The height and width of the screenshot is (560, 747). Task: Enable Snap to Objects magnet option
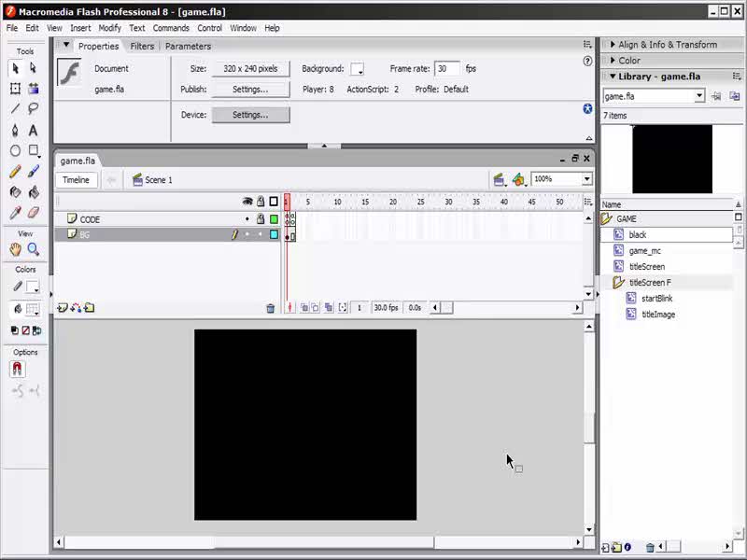click(x=17, y=370)
